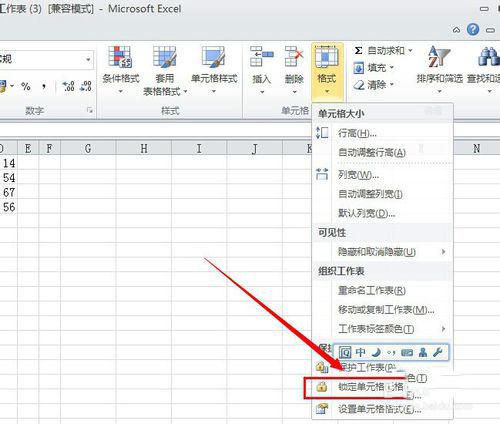Select column F header
The height and width of the screenshot is (424, 500).
coord(49,148)
